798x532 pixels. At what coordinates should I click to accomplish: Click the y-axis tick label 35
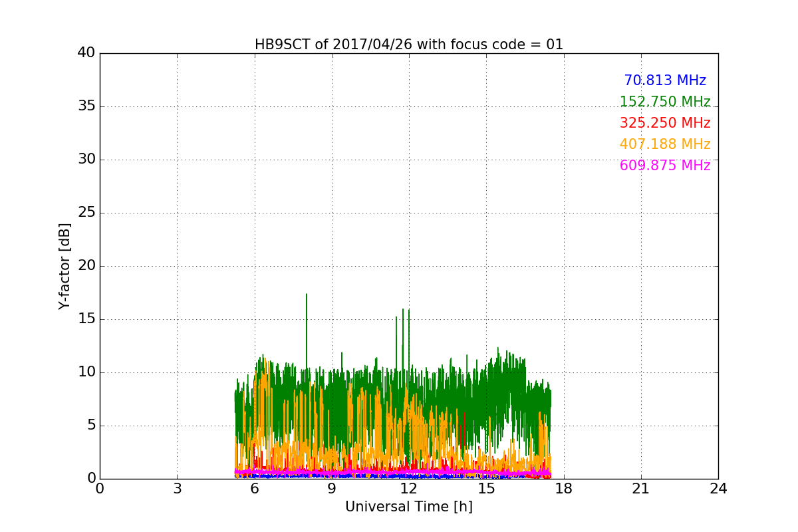[x=86, y=106]
